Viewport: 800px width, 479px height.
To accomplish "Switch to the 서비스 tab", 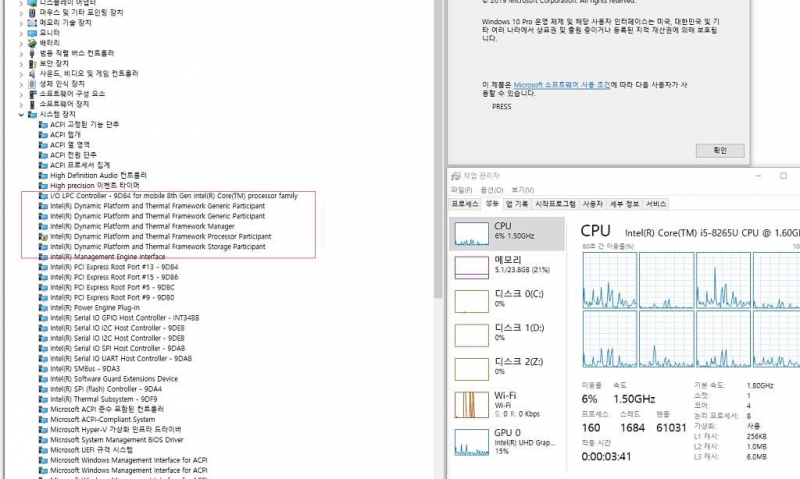I will pyautogui.click(x=656, y=204).
